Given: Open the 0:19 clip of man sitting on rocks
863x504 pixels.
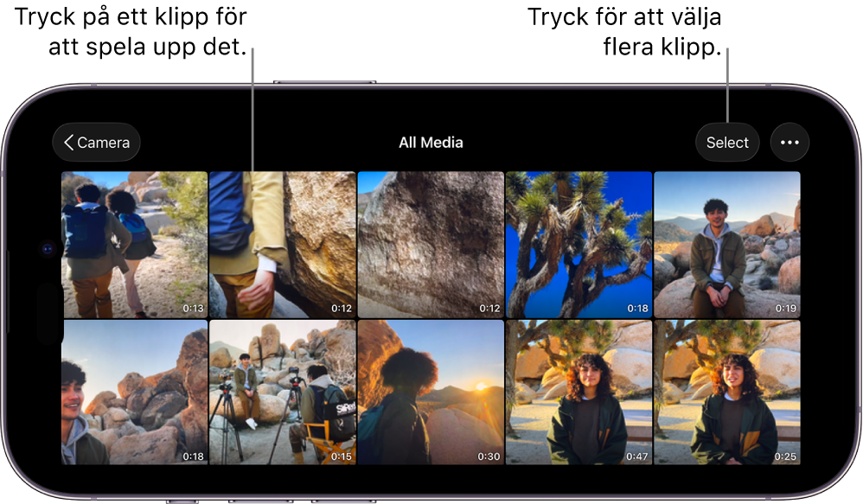Looking at the screenshot, I should click(726, 245).
